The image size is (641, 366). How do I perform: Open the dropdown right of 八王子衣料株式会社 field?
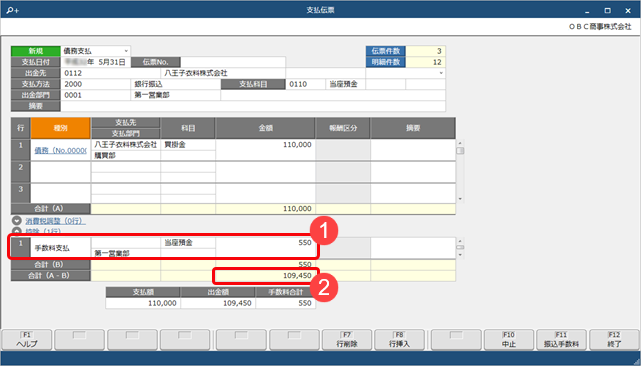[x=441, y=73]
